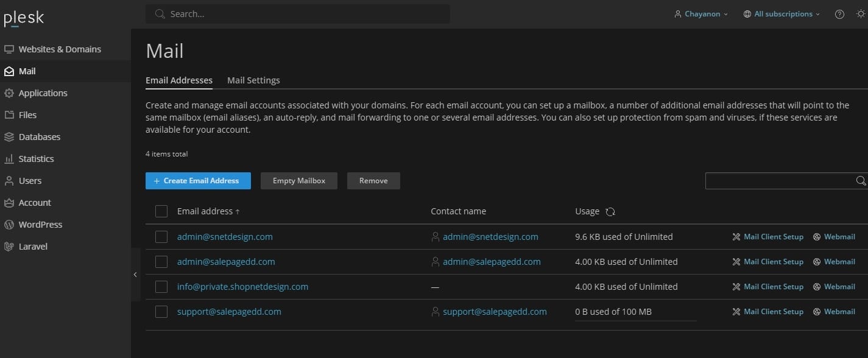Check the box for admin@salepagedd.com
Screen dimensions: 868x358
point(161,262)
